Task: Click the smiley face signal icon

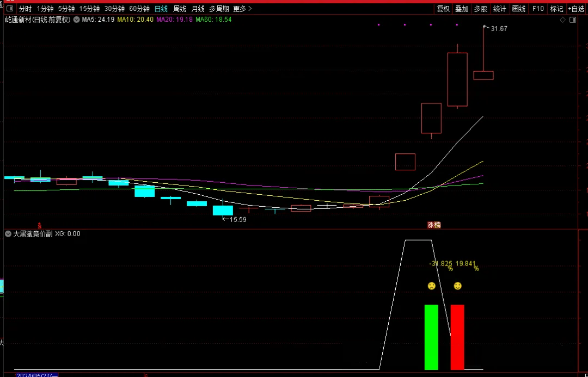Action: (457, 286)
